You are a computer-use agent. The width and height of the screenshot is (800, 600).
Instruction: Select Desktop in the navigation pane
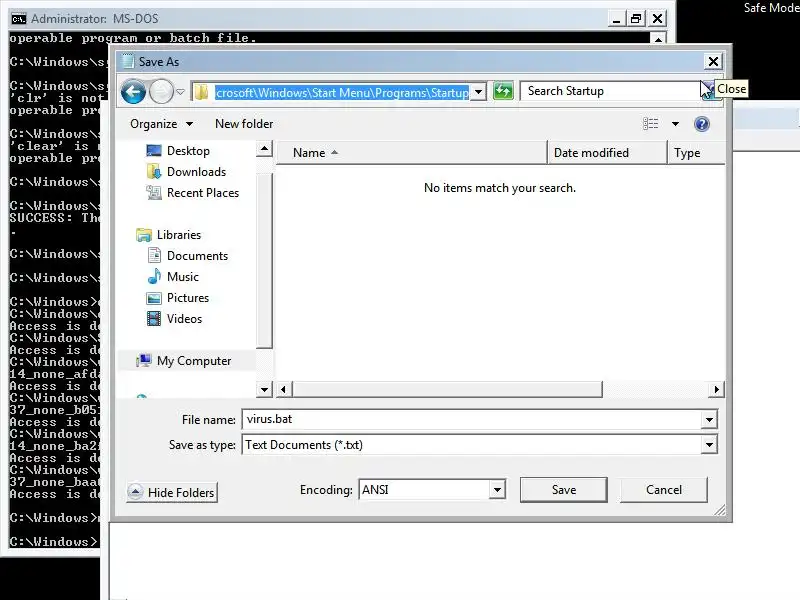[188, 151]
